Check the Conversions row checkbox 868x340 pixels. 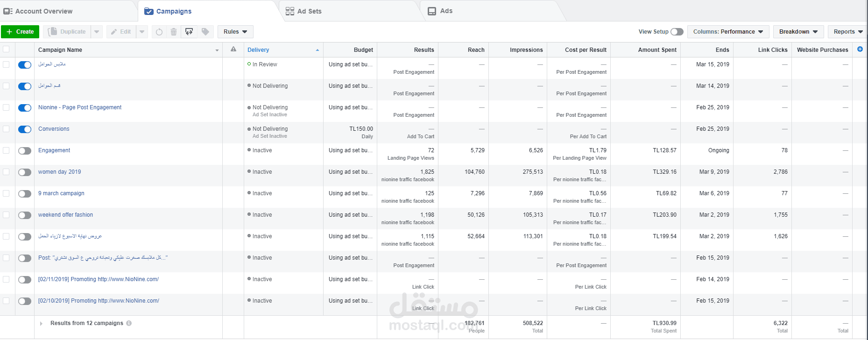tap(6, 128)
